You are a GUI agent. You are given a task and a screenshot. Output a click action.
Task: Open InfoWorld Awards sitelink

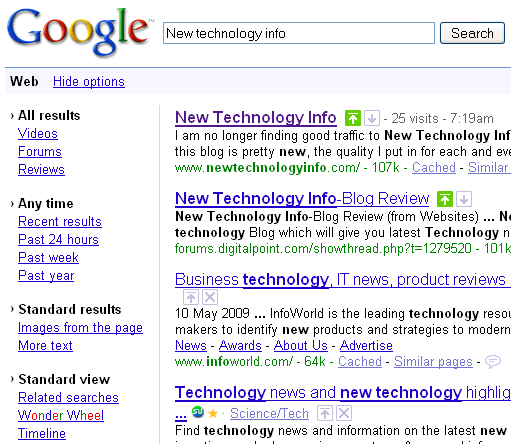(240, 345)
